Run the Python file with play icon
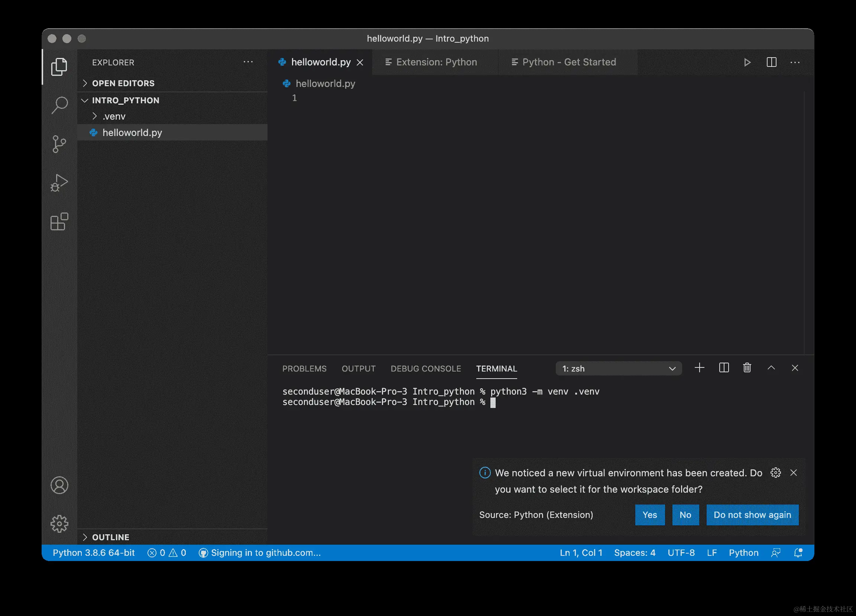This screenshot has height=616, width=856. pos(746,62)
